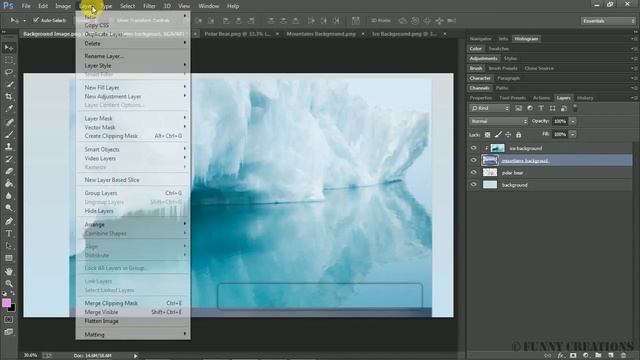Click the zoom percentage field
This screenshot has height=360, width=640.
30,356
